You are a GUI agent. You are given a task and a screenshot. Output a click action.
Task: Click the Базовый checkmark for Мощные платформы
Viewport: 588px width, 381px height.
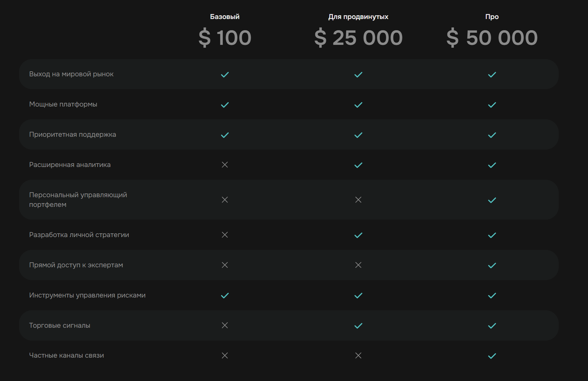225,105
